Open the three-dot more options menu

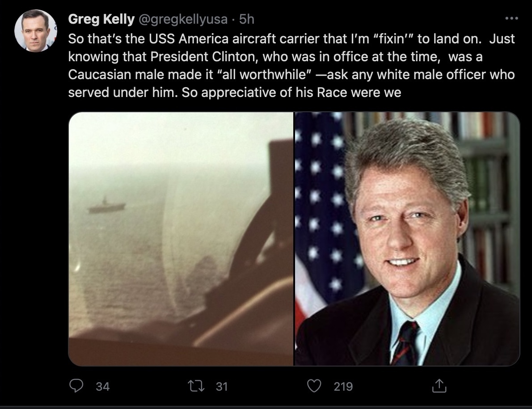coord(511,19)
